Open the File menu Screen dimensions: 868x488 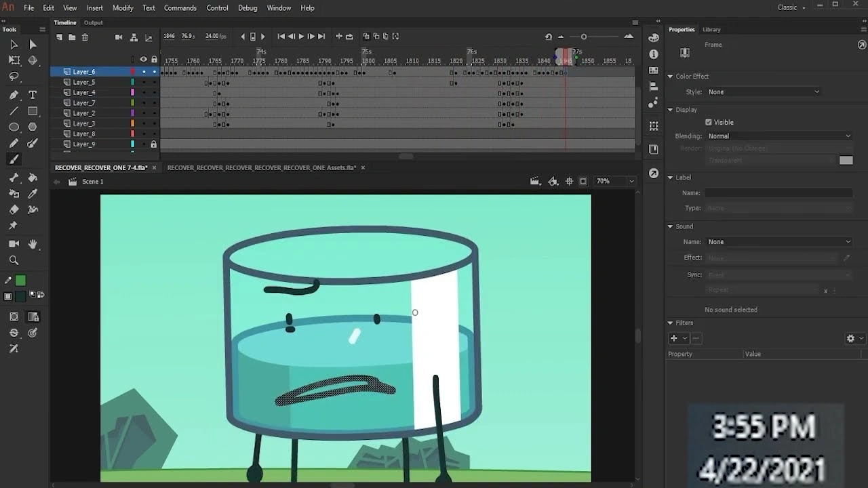click(x=29, y=8)
